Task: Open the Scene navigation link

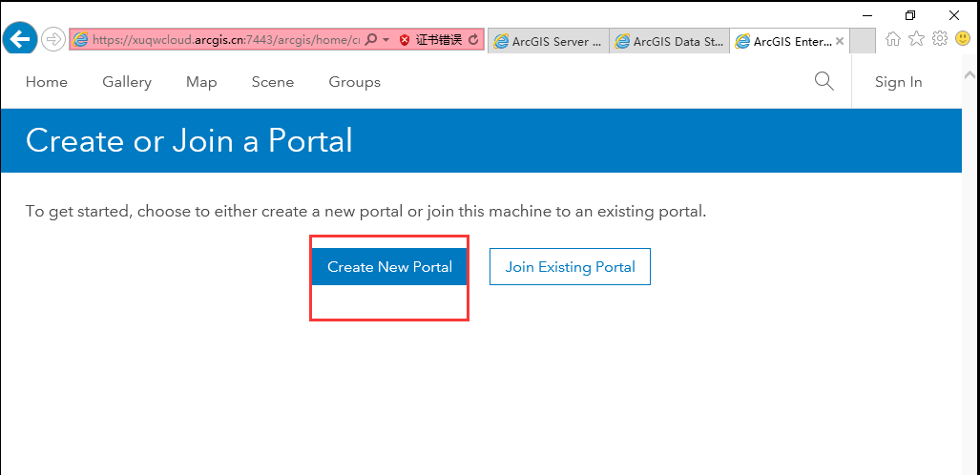Action: click(x=273, y=82)
